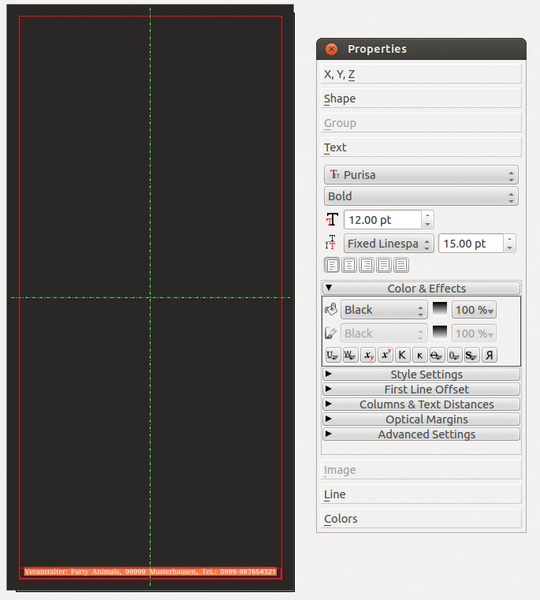Image resolution: width=540 pixels, height=600 pixels.
Task: Enable small caps effect icon
Action: 419,355
